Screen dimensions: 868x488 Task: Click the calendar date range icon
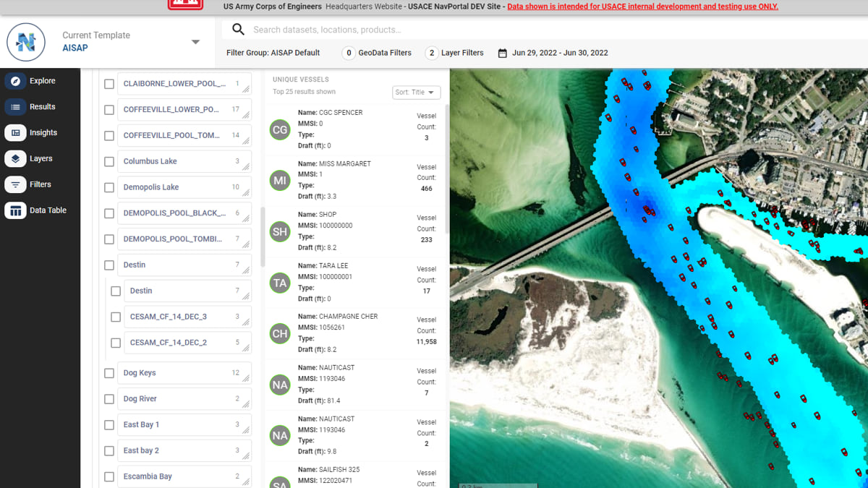click(x=503, y=53)
